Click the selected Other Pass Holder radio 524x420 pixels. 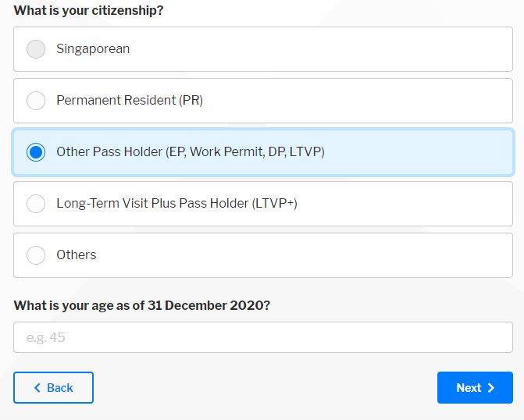tap(36, 152)
